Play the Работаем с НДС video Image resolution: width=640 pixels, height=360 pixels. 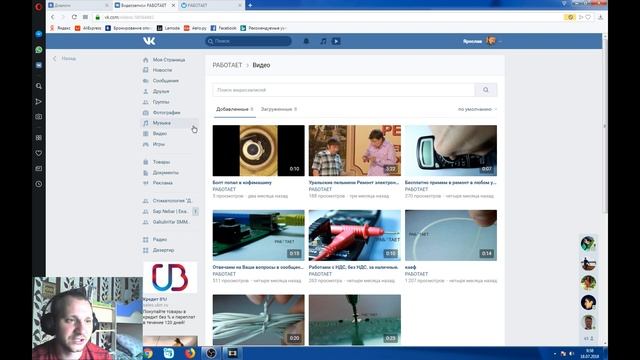pyautogui.click(x=355, y=236)
